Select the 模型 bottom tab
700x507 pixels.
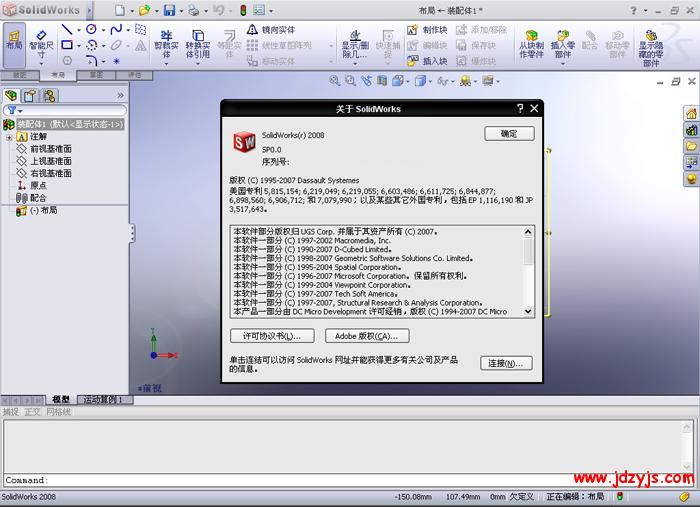61,399
